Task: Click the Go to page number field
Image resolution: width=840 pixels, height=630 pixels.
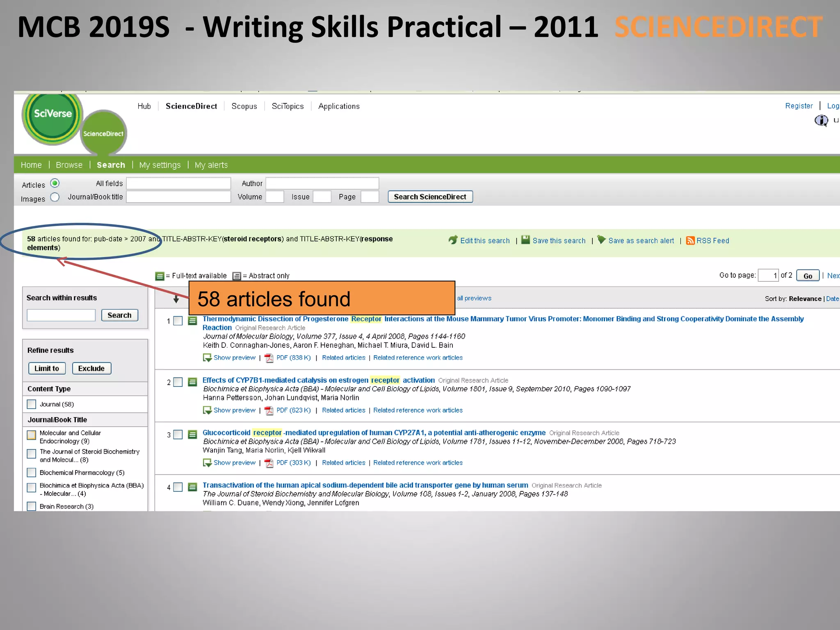Action: [x=768, y=275]
